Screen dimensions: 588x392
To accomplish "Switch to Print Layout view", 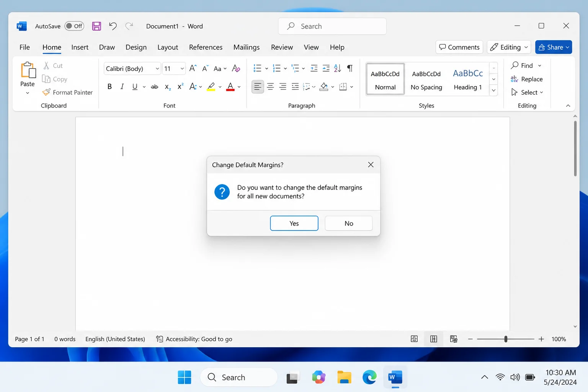I will pos(434,339).
